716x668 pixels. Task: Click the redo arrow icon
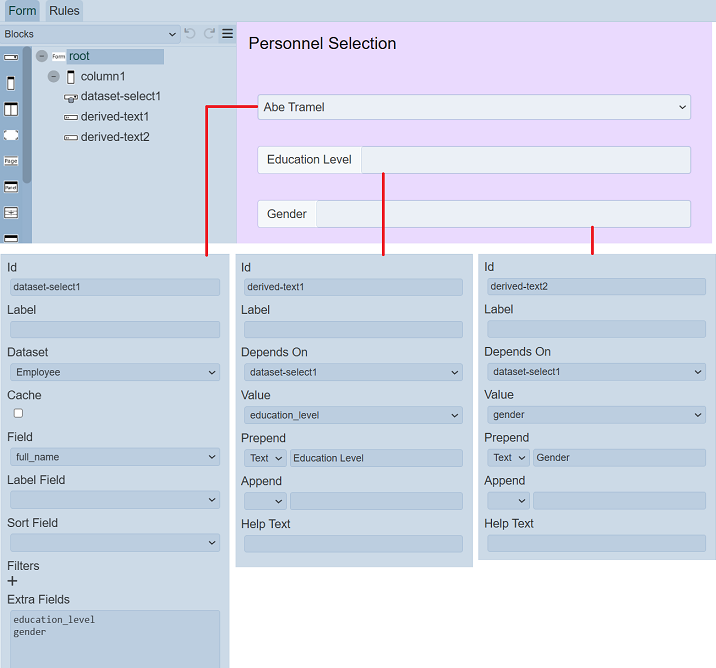pyautogui.click(x=209, y=34)
